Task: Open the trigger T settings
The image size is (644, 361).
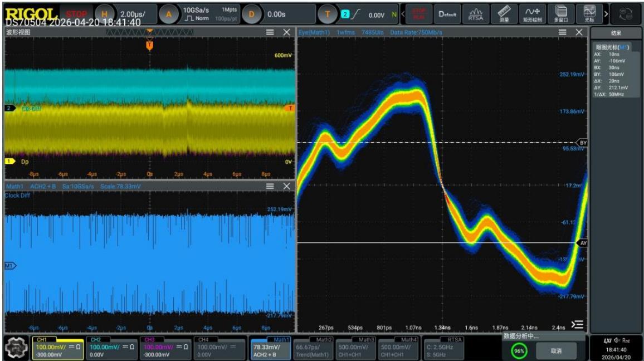Action: [x=328, y=14]
